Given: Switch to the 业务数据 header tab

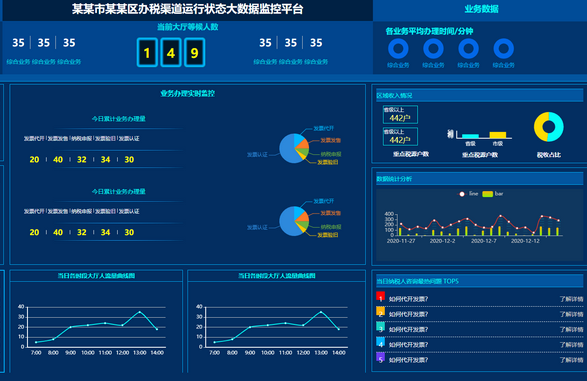Looking at the screenshot, I should pos(481,9).
